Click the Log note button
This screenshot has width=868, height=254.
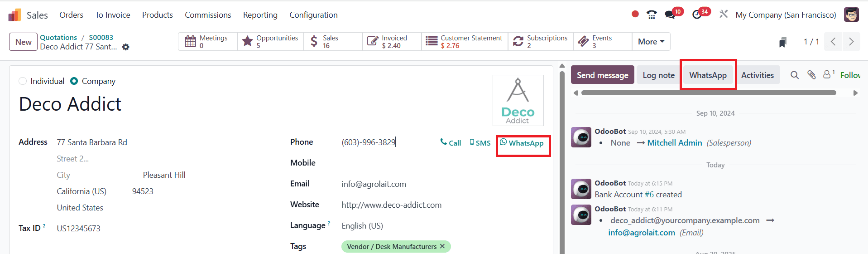click(x=659, y=75)
